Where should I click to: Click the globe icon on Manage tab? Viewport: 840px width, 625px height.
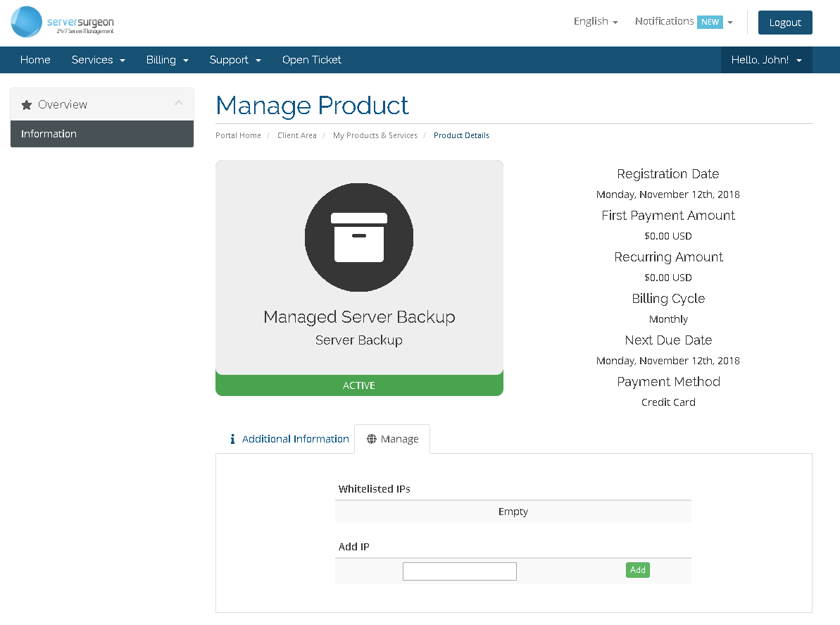pos(371,439)
